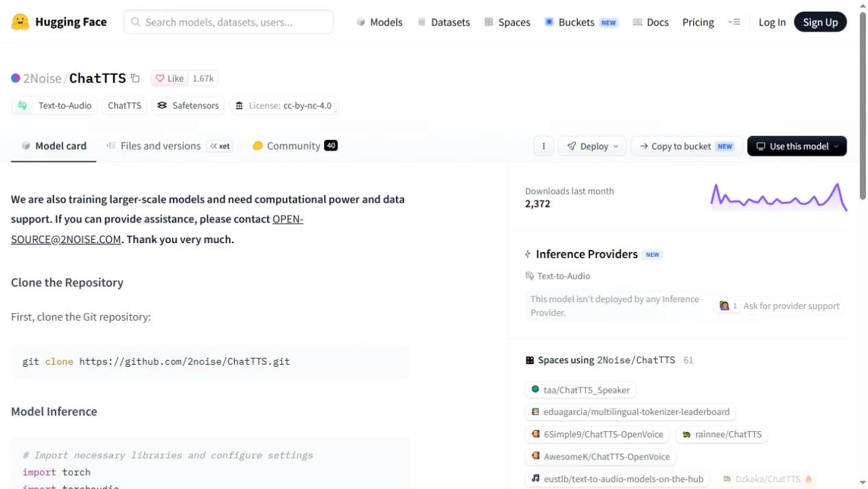
Task: Click Ask for provider support button
Action: coord(779,306)
